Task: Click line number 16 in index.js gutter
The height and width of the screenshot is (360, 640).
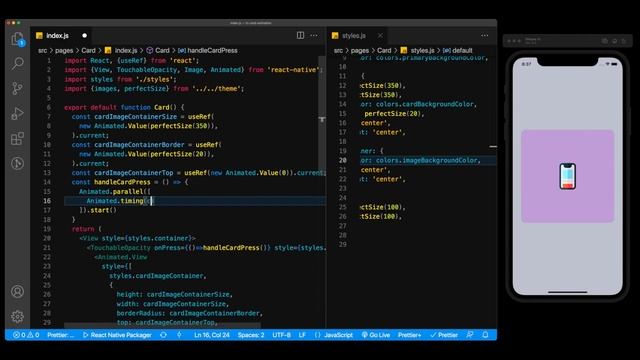Action: point(47,201)
